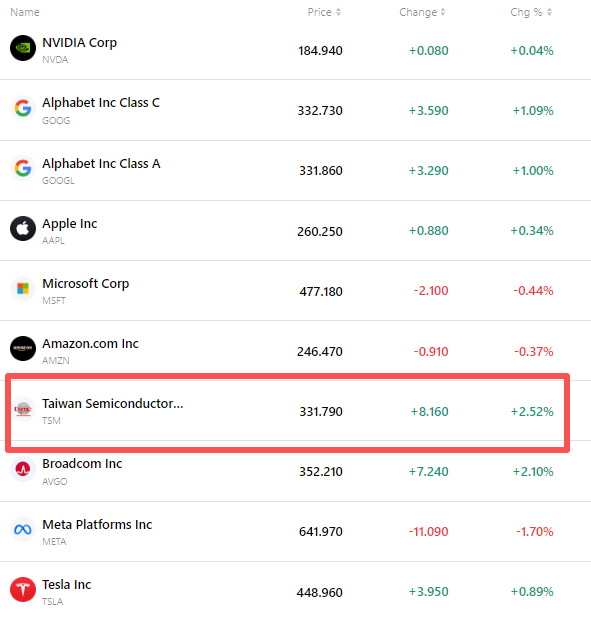Click TSM change value +8.160

tap(429, 412)
